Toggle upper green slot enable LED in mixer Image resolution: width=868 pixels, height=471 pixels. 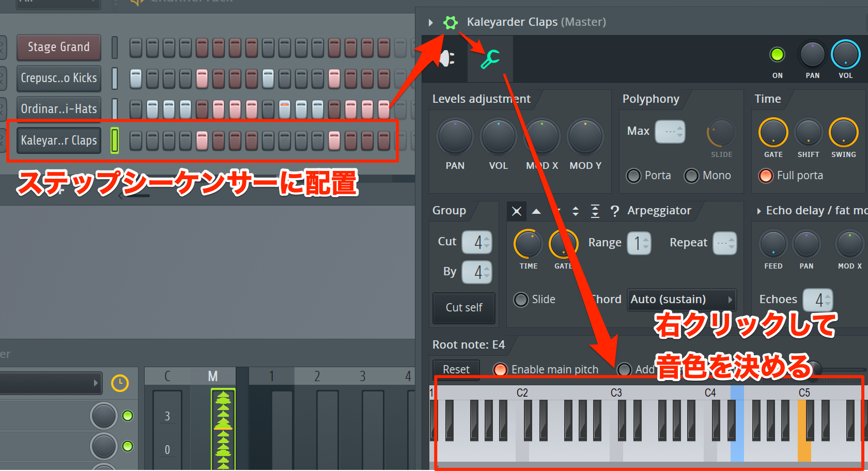click(128, 416)
